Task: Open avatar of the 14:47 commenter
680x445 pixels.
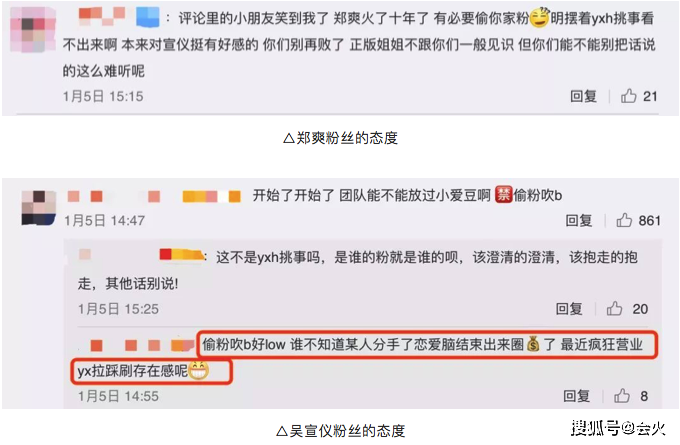Action: [39, 208]
